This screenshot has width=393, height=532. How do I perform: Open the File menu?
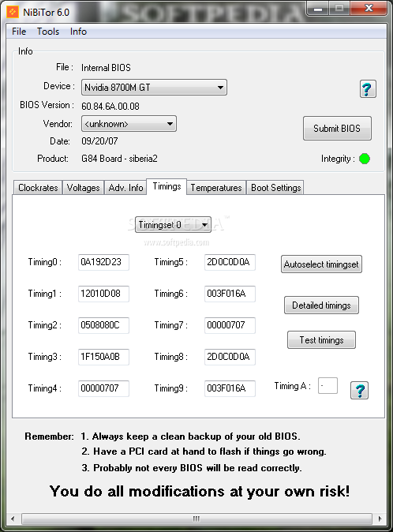coord(19,32)
